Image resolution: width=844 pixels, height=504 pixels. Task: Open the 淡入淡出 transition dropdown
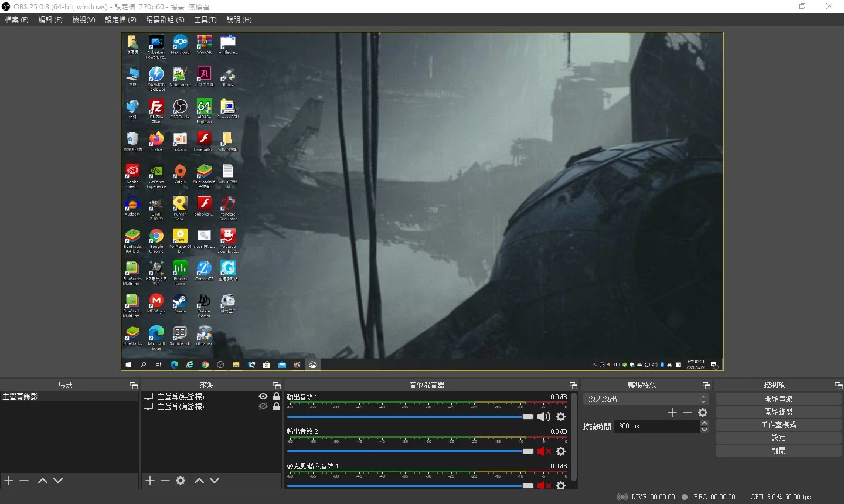tap(646, 399)
